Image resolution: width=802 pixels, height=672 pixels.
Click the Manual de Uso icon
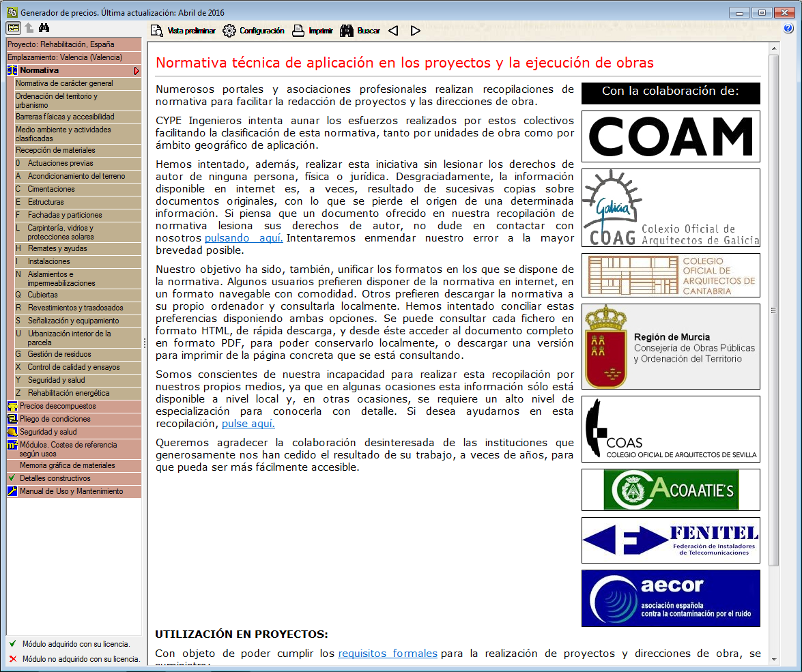click(x=12, y=491)
